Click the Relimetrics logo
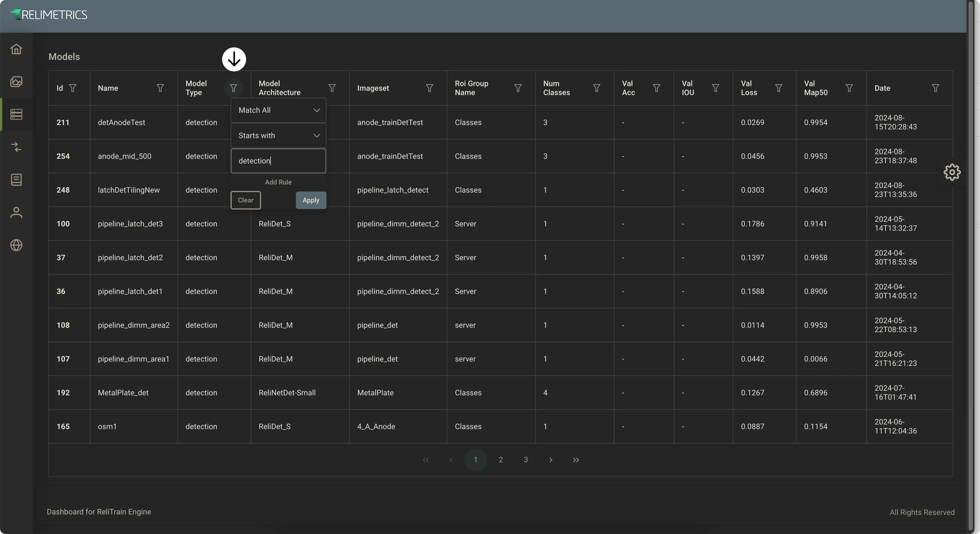Screen dimensions: 980x534 [49, 15]
